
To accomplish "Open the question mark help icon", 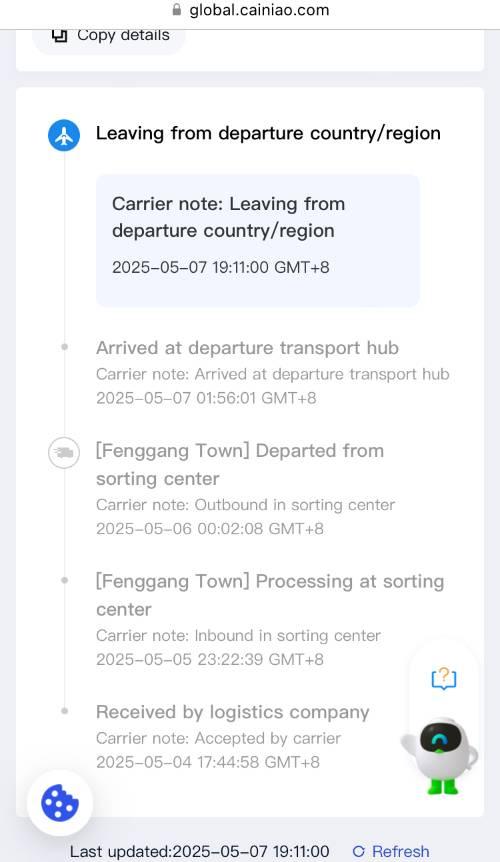I will click(x=443, y=678).
